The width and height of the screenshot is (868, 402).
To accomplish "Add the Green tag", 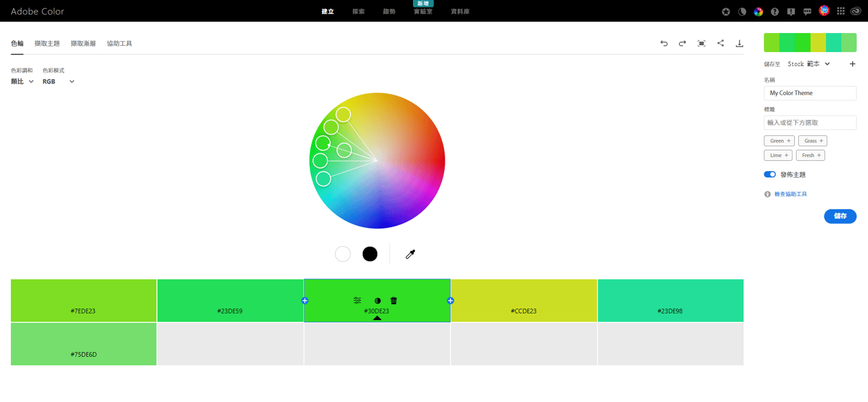I will point(779,141).
